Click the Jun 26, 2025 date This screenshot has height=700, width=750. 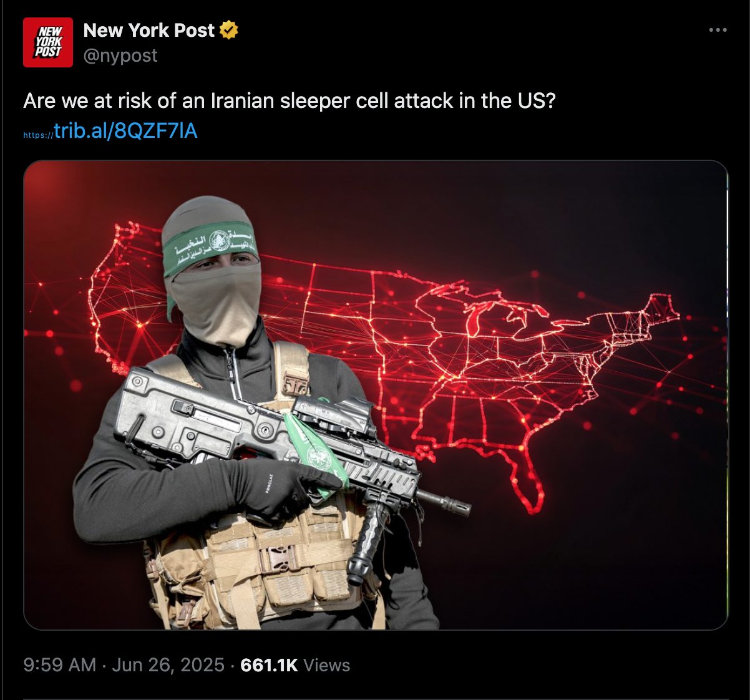168,665
